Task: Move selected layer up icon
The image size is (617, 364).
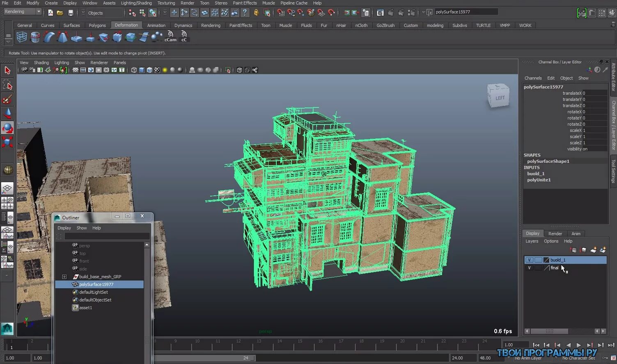Action: coord(573,250)
